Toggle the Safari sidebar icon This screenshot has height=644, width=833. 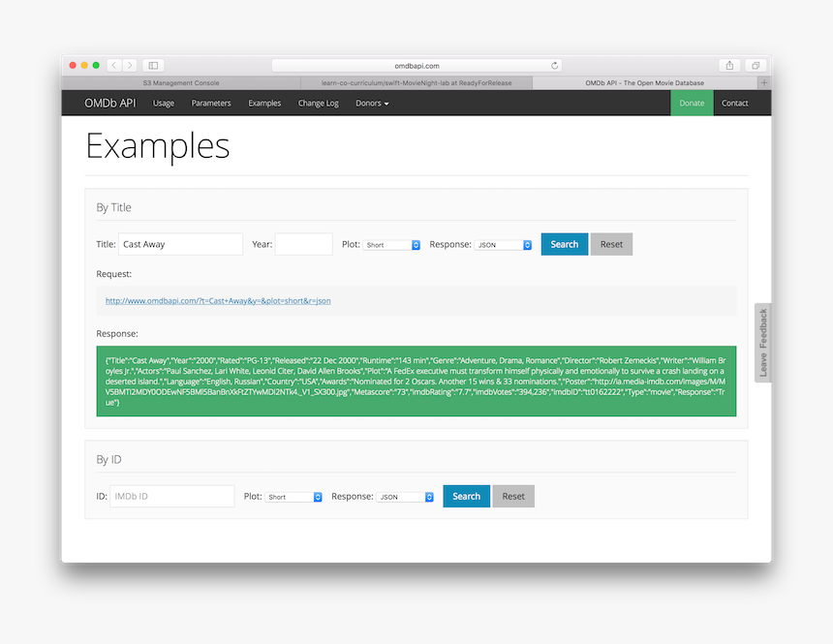(x=153, y=65)
